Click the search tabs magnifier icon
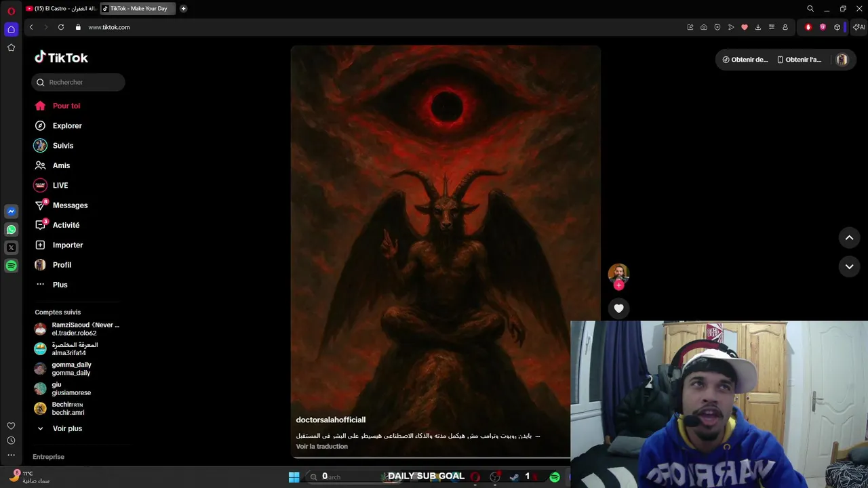This screenshot has width=868, height=488. pos(810,9)
